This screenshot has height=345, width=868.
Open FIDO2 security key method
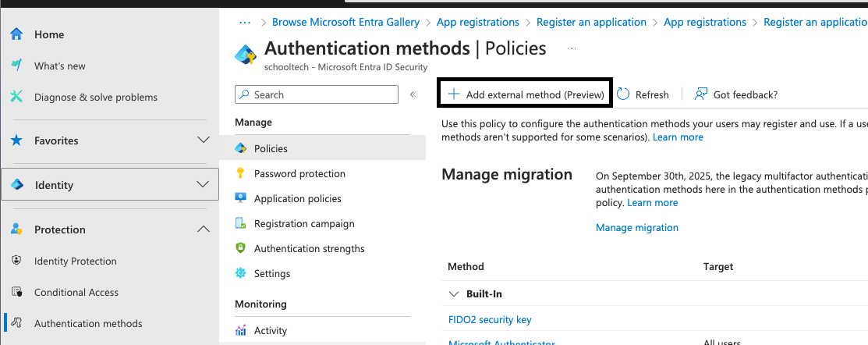pyautogui.click(x=490, y=319)
